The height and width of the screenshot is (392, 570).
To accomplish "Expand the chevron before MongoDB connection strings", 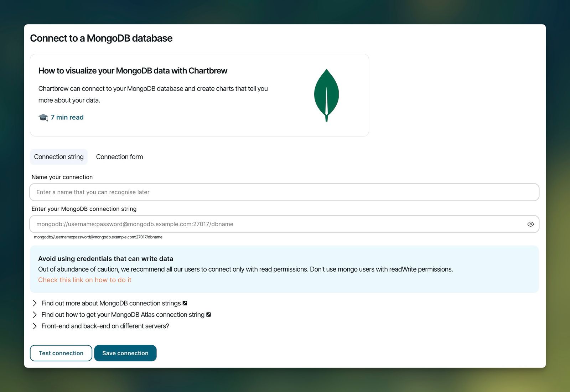I will coord(35,303).
